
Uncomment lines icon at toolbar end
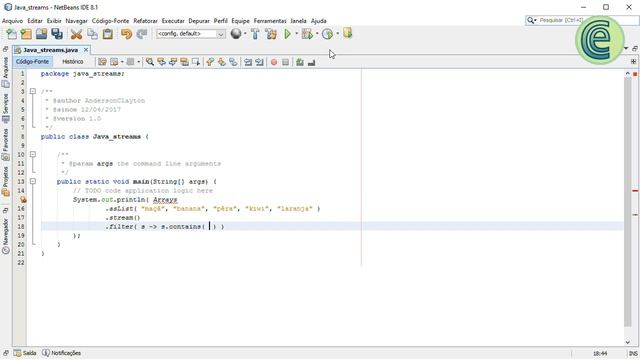pyautogui.click(x=311, y=62)
